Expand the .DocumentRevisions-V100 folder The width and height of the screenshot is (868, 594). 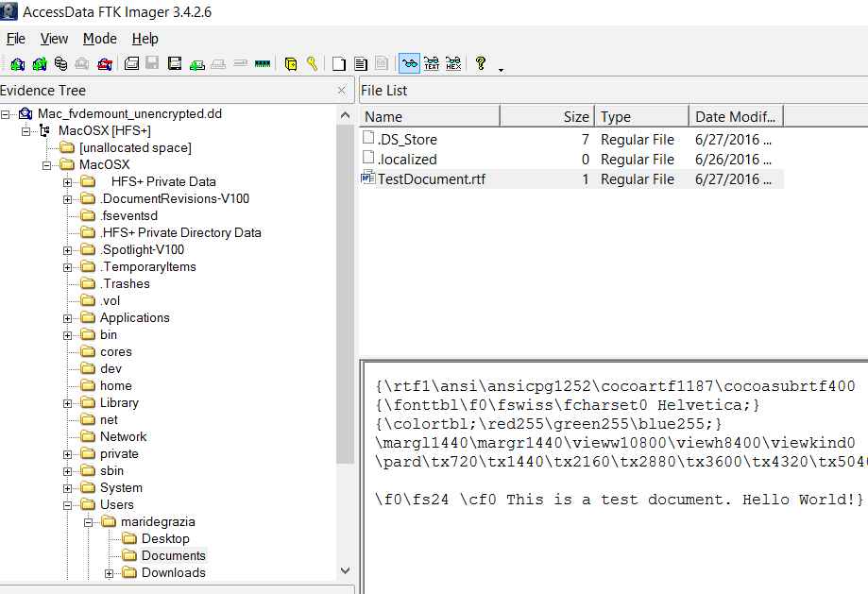point(67,200)
